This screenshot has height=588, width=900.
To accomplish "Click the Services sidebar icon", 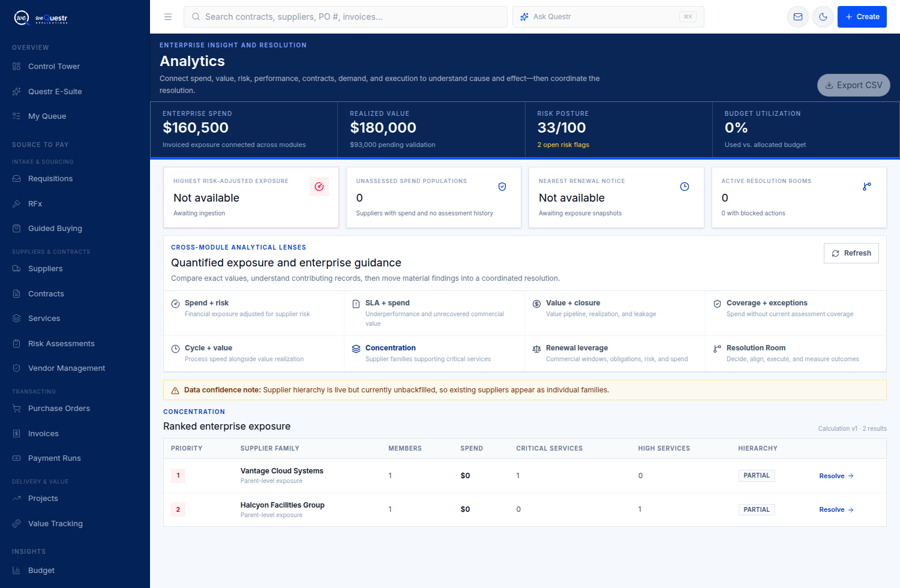I will [17, 319].
